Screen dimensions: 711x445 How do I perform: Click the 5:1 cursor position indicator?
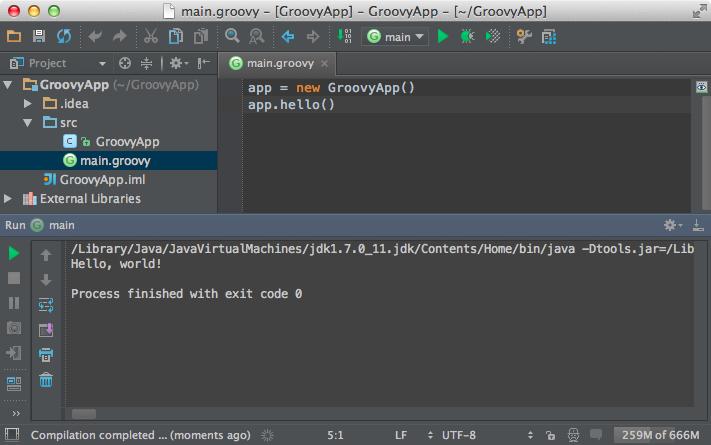coord(335,435)
